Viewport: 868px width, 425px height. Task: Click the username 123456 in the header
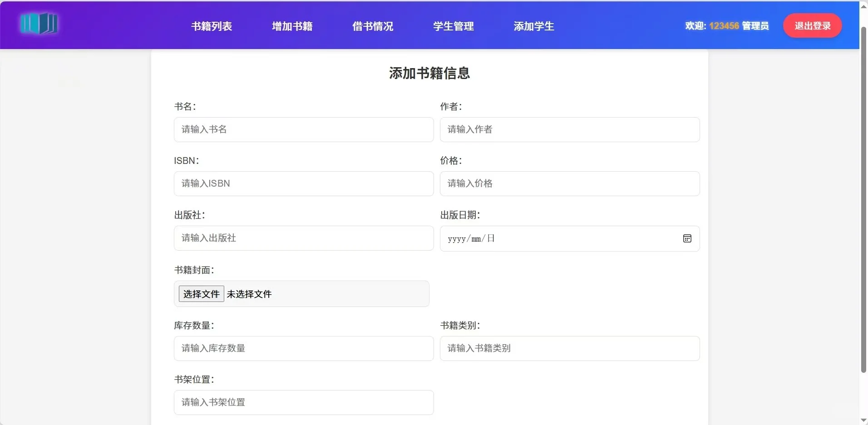click(x=725, y=26)
